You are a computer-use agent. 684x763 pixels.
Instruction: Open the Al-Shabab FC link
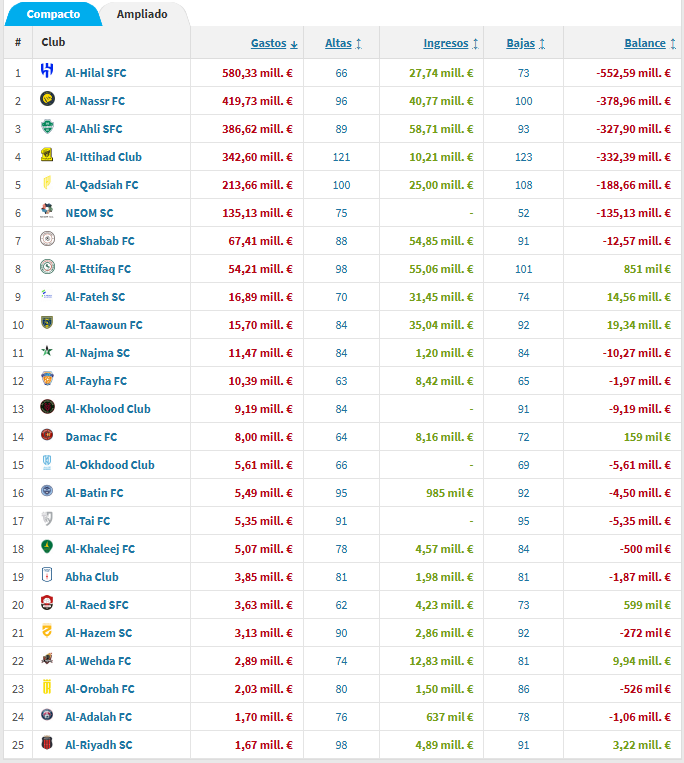[x=100, y=241]
